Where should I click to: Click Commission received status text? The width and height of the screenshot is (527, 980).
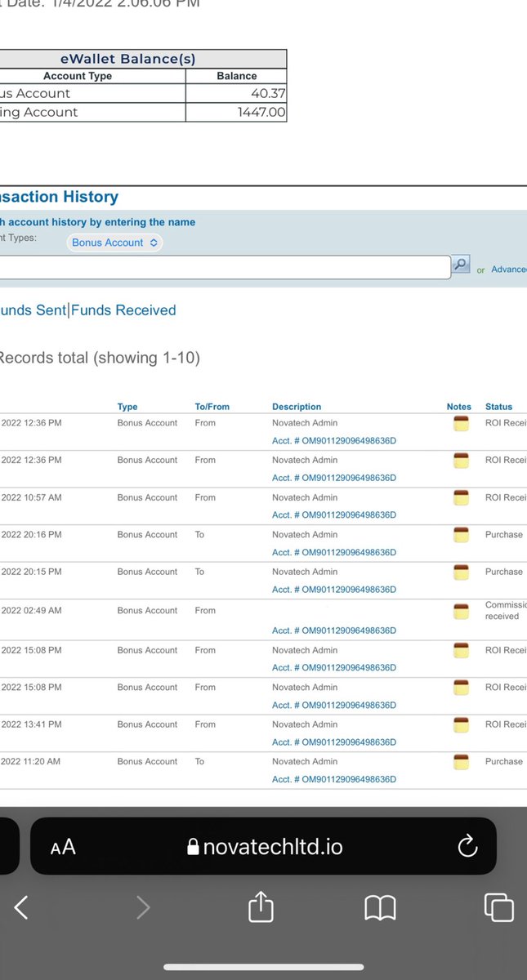[506, 611]
